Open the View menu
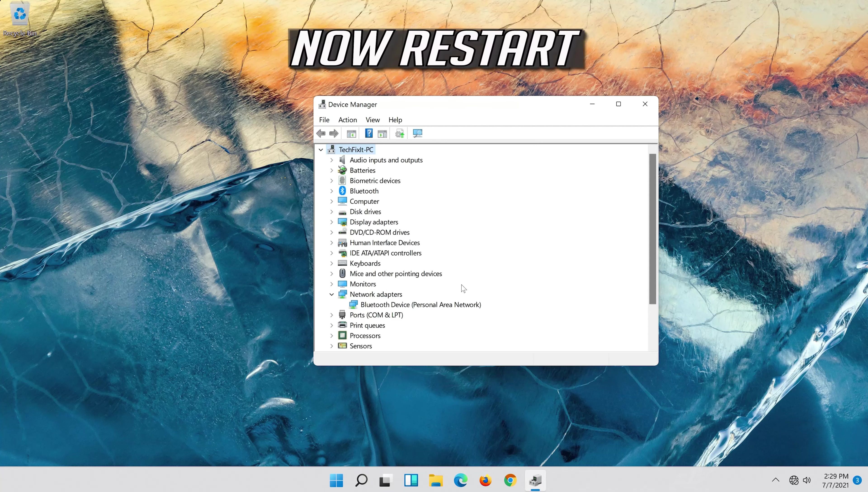 click(373, 120)
